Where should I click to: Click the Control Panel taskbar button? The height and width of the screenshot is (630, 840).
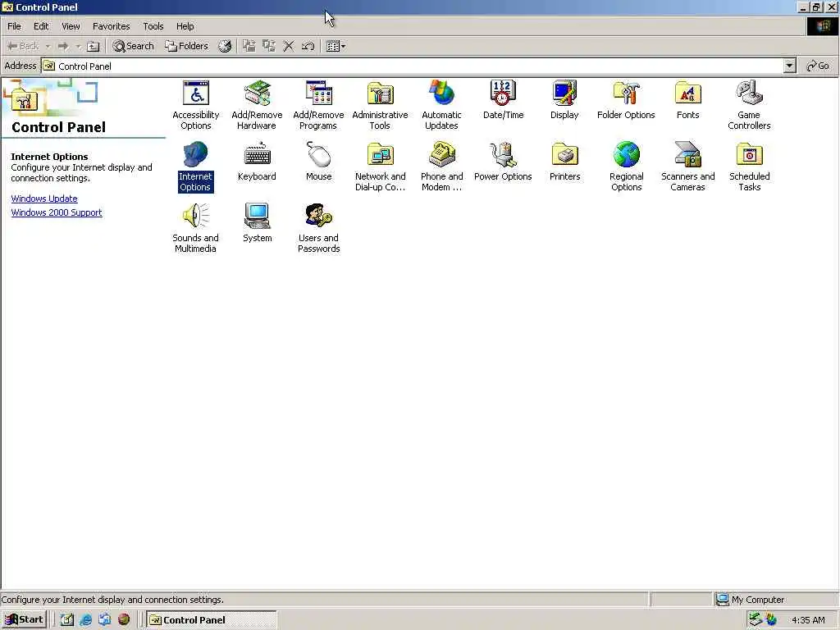click(x=212, y=620)
